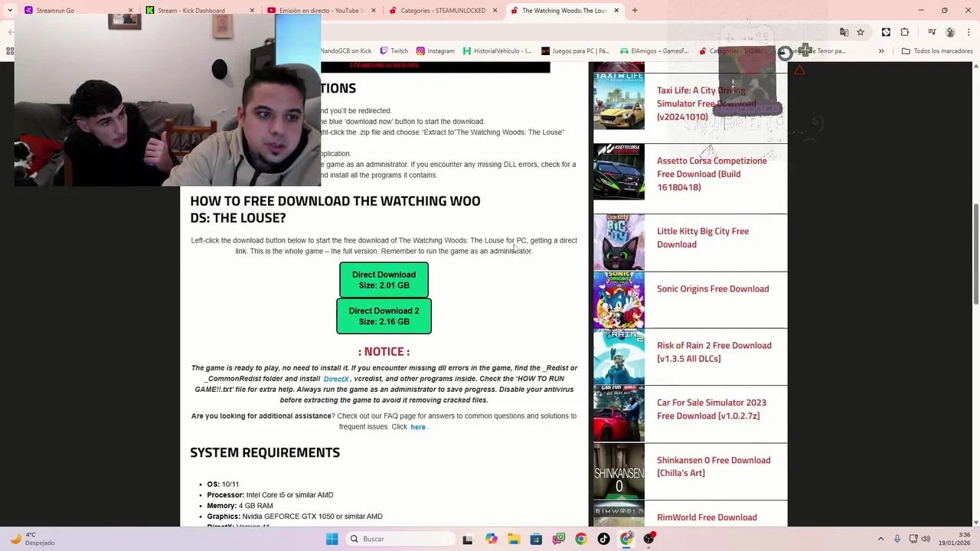Click the translate page icon in address bar
980x551 pixels.
point(844,32)
